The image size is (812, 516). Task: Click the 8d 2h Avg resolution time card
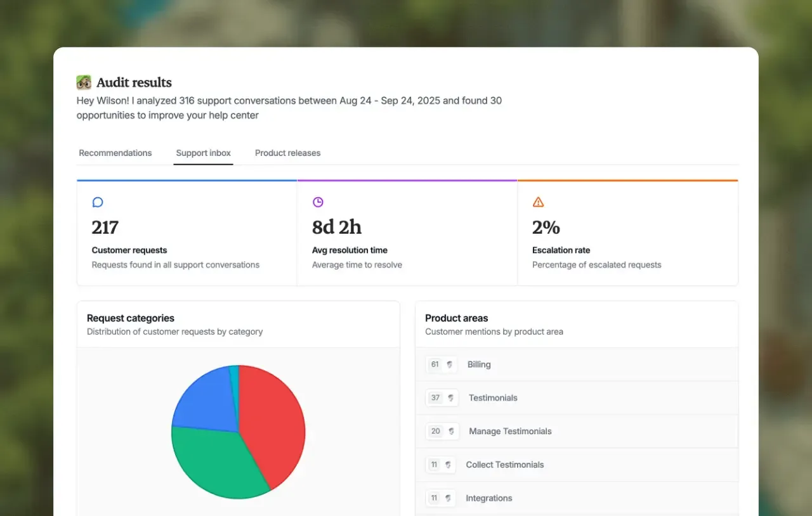click(407, 233)
